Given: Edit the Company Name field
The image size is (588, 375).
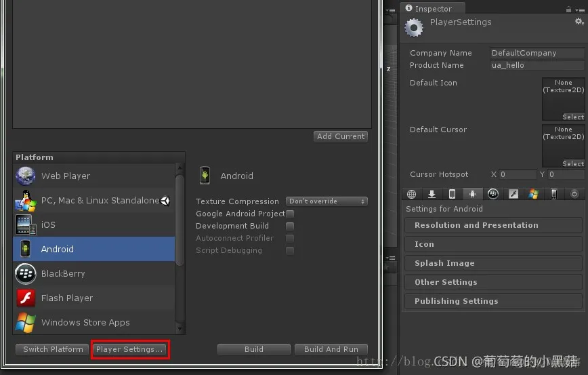Looking at the screenshot, I should tap(537, 53).
